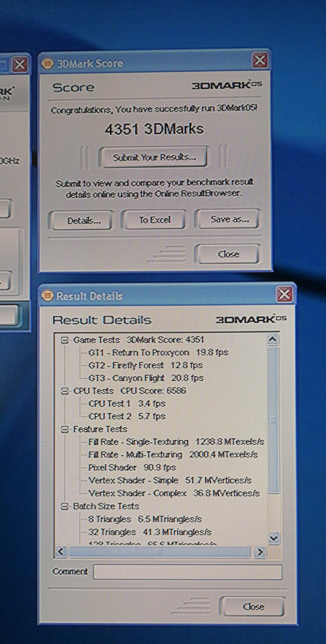Close the Result Details window with X
This screenshot has width=326, height=644.
(284, 294)
